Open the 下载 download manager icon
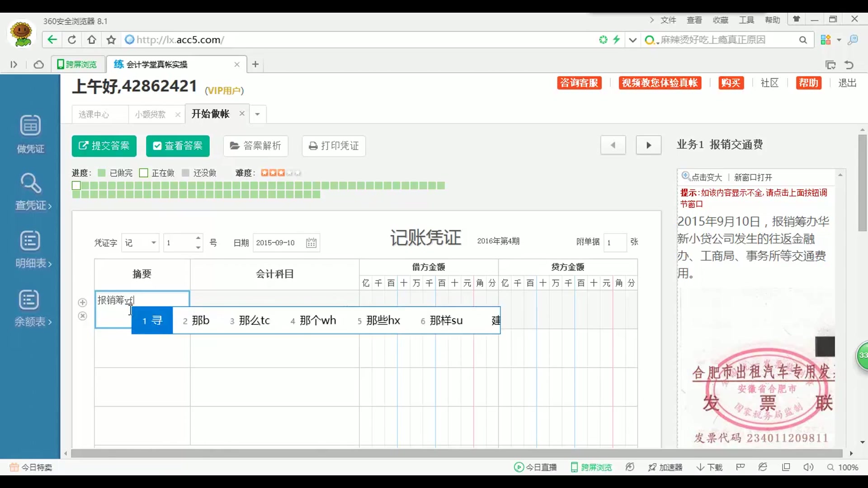Image resolution: width=868 pixels, height=488 pixels. click(x=709, y=467)
